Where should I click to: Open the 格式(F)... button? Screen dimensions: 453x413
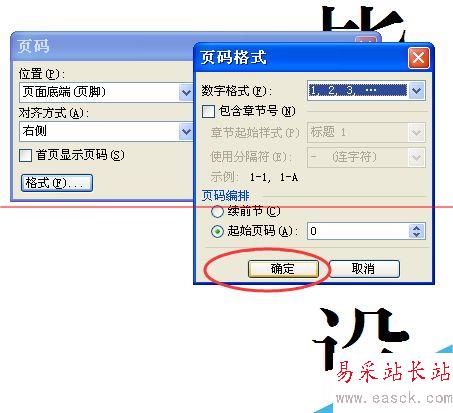pos(57,183)
